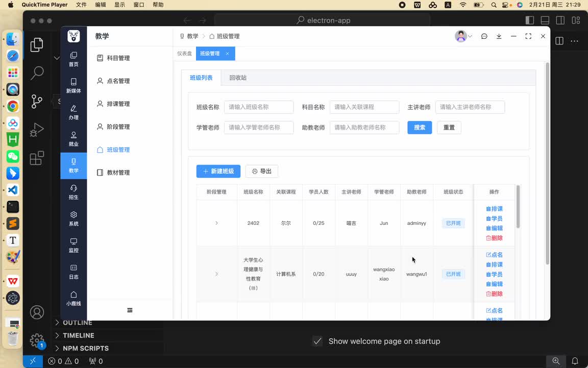Click 删除 link for class 2402
Viewport: 588px width, 368px height.
click(494, 238)
